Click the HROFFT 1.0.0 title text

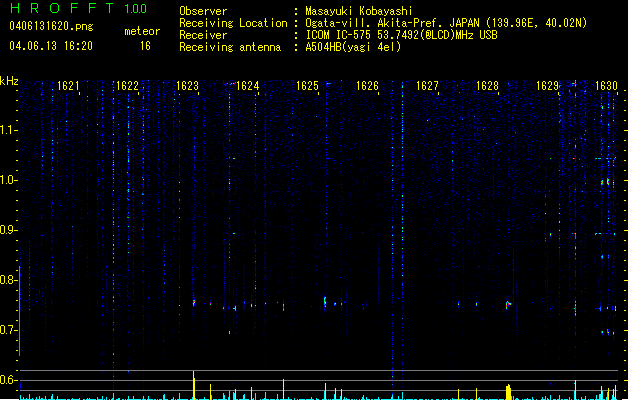tap(78, 8)
